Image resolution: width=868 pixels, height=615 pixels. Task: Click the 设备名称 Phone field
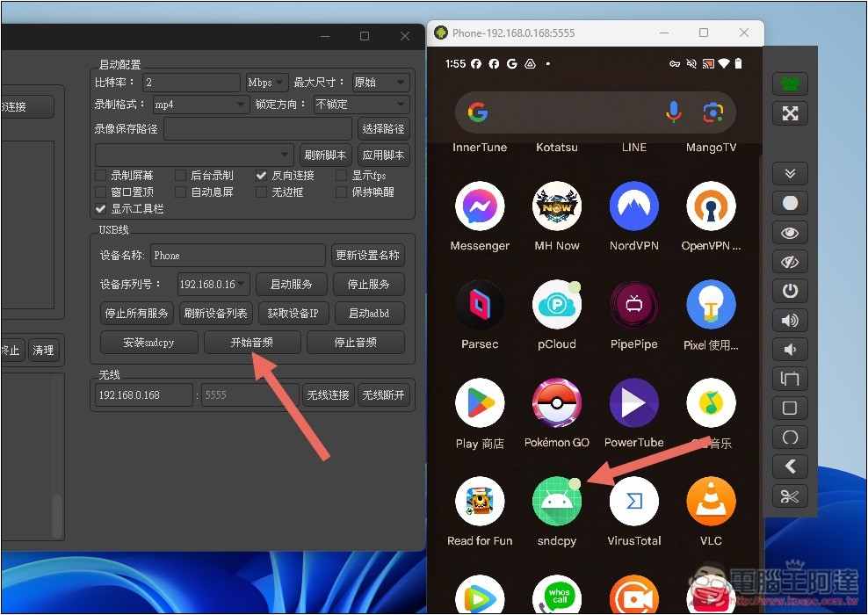coord(238,255)
